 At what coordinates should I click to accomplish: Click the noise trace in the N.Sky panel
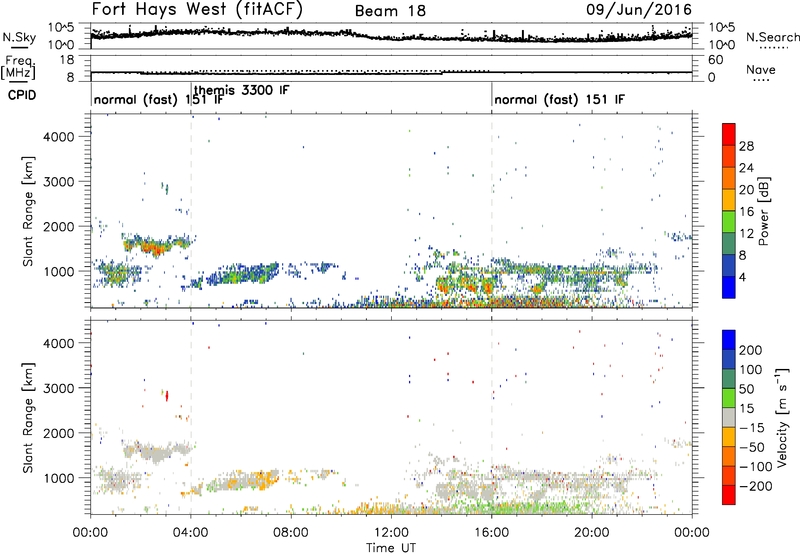coord(391,35)
